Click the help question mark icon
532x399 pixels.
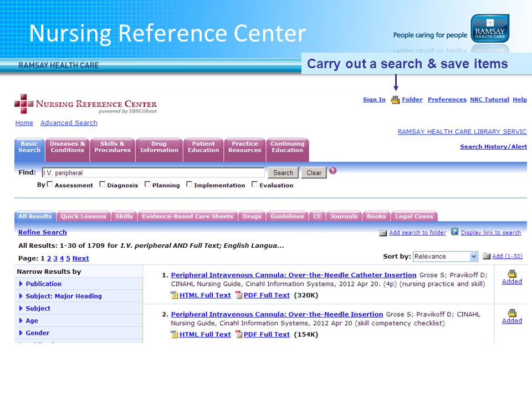[333, 170]
